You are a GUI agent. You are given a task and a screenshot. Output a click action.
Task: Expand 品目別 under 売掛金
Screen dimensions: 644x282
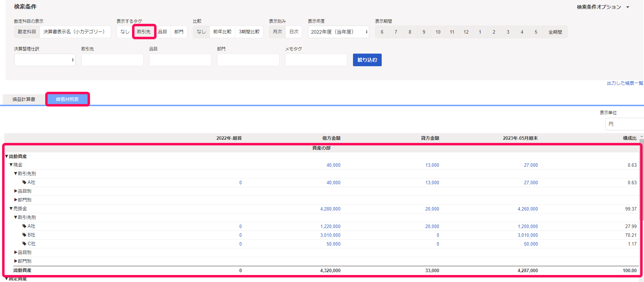pyautogui.click(x=16, y=252)
